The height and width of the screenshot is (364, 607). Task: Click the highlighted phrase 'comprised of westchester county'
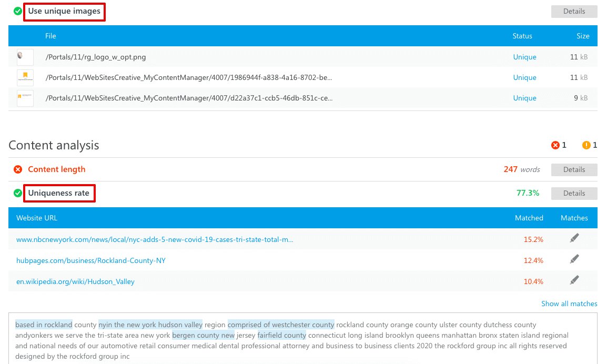[281, 325]
